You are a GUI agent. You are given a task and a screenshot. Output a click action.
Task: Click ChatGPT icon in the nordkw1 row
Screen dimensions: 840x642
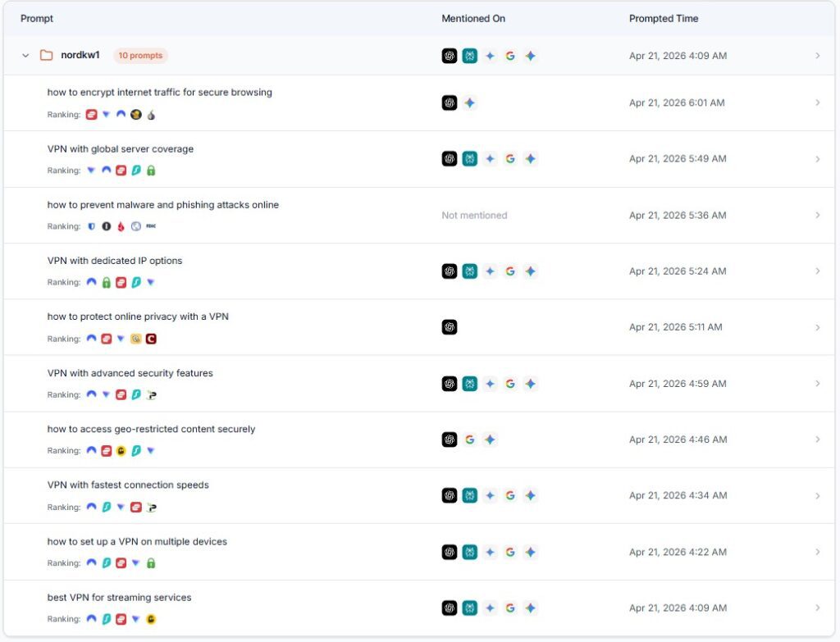pyautogui.click(x=450, y=56)
